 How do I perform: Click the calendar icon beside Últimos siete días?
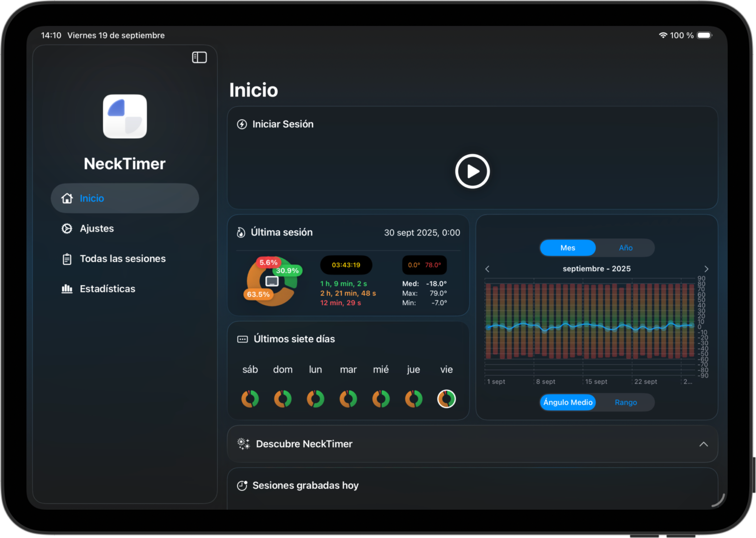(242, 339)
